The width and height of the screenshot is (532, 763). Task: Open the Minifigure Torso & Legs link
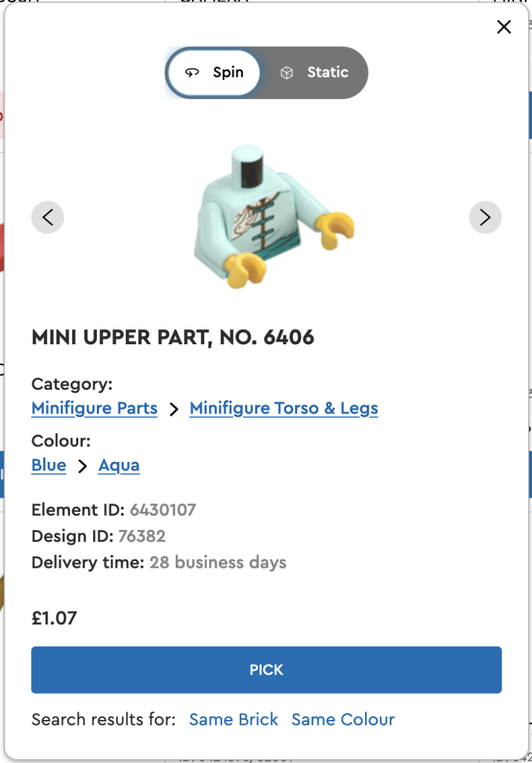coord(284,408)
